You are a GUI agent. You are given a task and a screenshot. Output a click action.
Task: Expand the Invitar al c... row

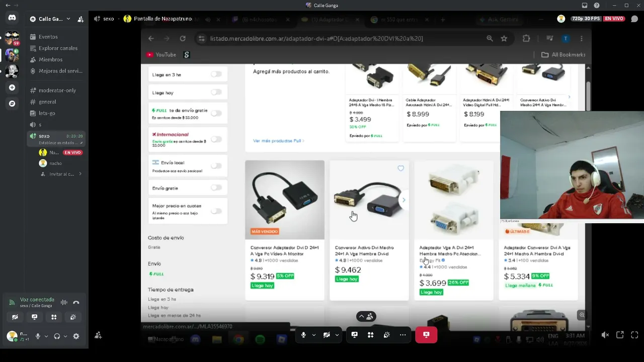62,174
